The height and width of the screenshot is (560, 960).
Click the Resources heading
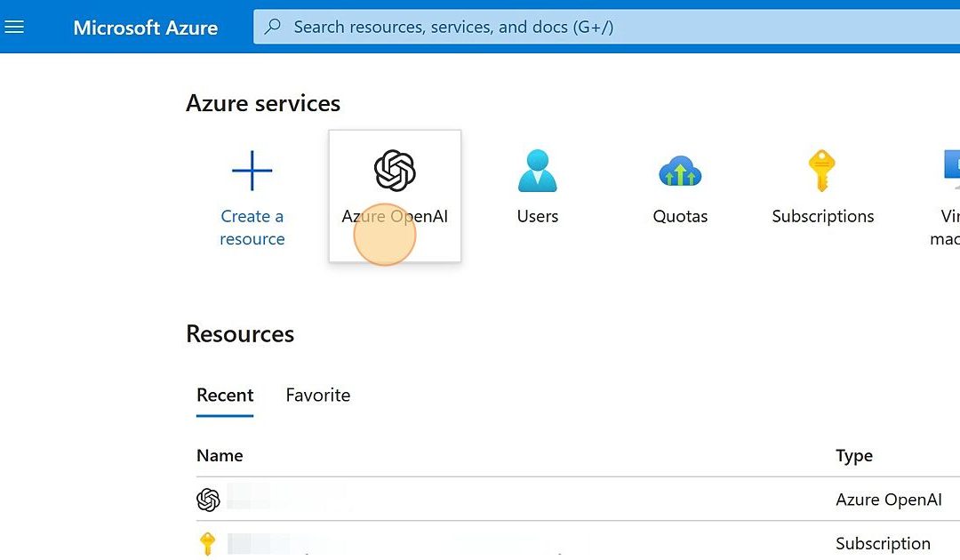tap(240, 333)
